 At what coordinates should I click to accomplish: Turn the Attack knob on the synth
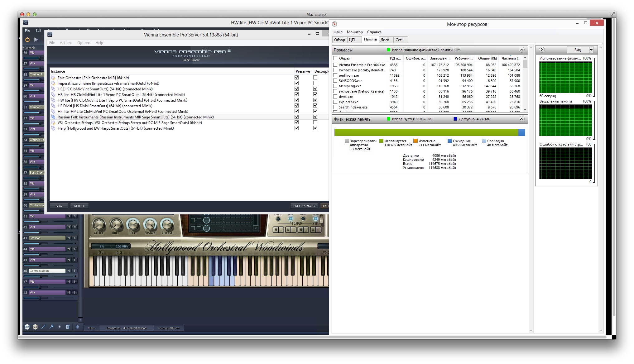(99, 224)
